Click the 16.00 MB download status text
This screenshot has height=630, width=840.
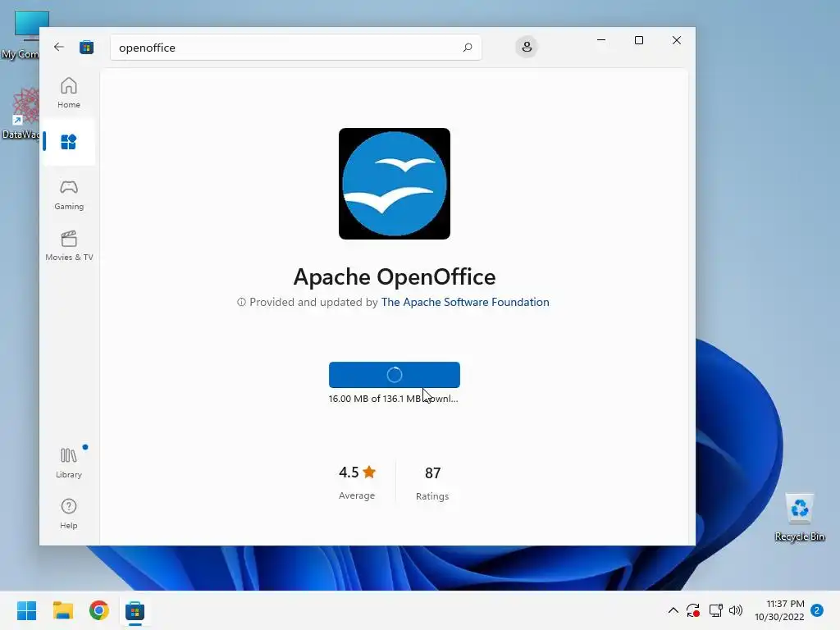[x=393, y=399]
